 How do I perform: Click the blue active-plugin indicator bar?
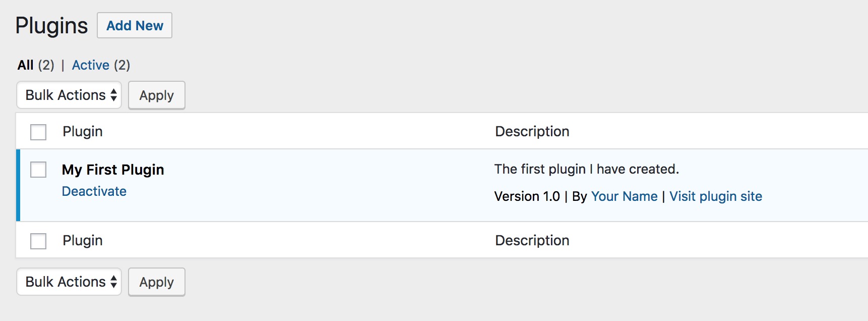(19, 185)
